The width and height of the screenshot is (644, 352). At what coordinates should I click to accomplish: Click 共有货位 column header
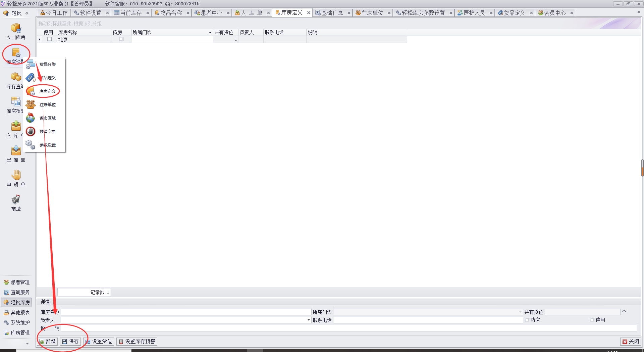pyautogui.click(x=225, y=33)
